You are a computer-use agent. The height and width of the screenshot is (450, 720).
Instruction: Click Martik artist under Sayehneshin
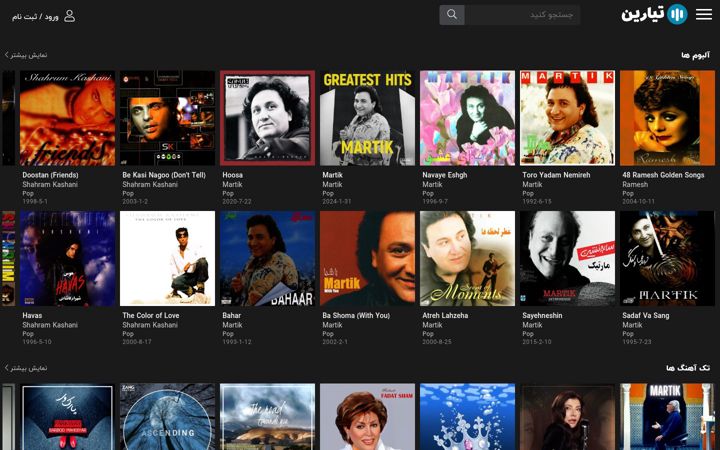pyautogui.click(x=532, y=325)
